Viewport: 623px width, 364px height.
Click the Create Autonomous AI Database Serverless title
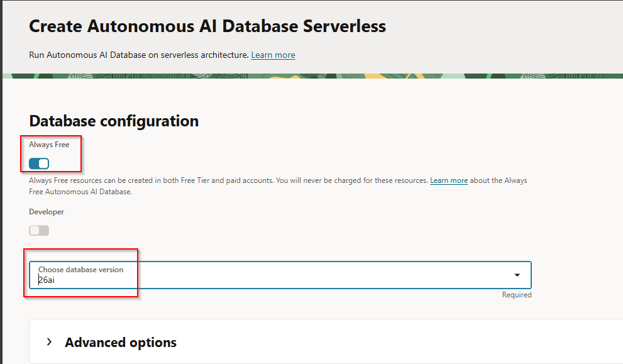pyautogui.click(x=207, y=26)
